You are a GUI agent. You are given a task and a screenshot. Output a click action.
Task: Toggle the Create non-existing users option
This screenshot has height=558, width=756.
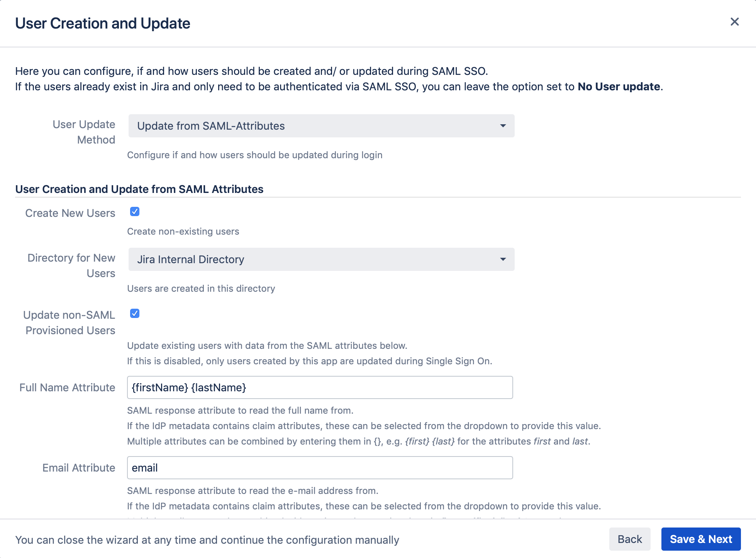(x=134, y=211)
